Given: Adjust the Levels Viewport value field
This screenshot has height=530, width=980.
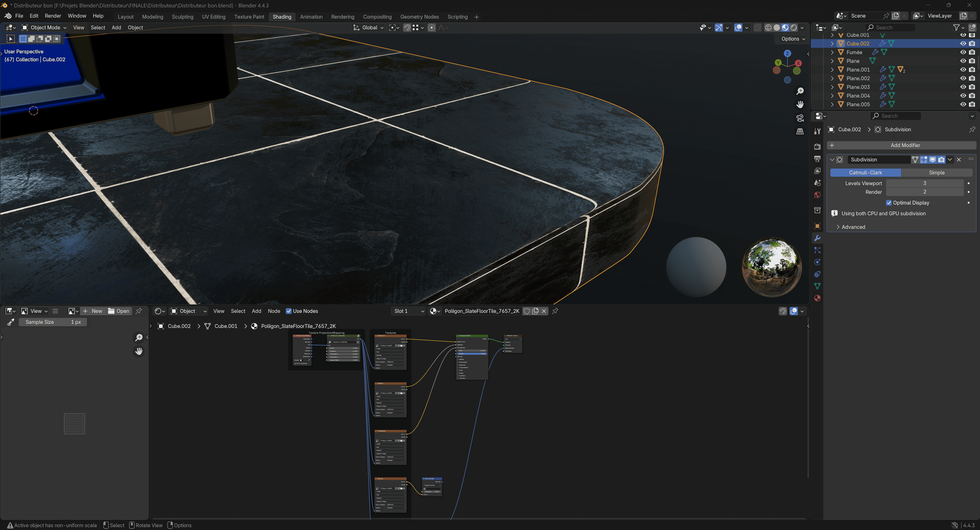Looking at the screenshot, I should (x=925, y=183).
